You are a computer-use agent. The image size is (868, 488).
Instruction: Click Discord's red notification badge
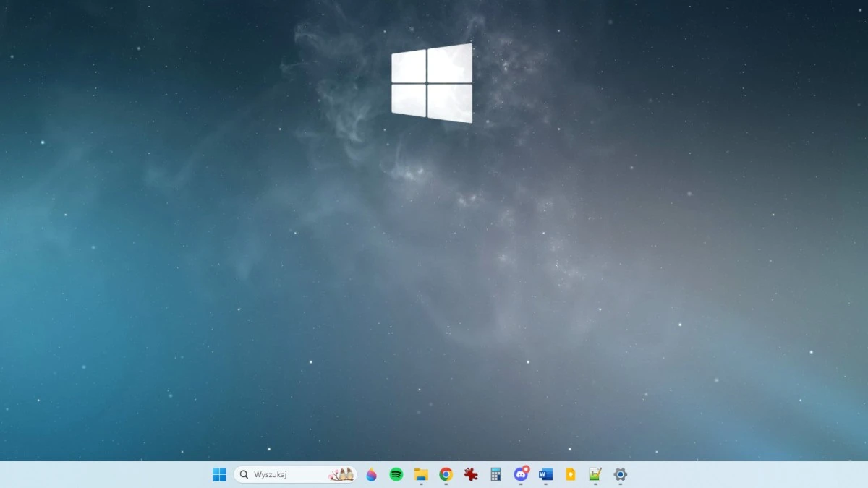[527, 469]
